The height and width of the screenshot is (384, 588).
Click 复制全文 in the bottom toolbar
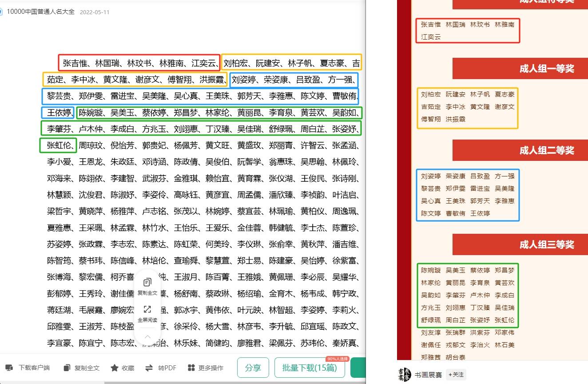coord(82,368)
